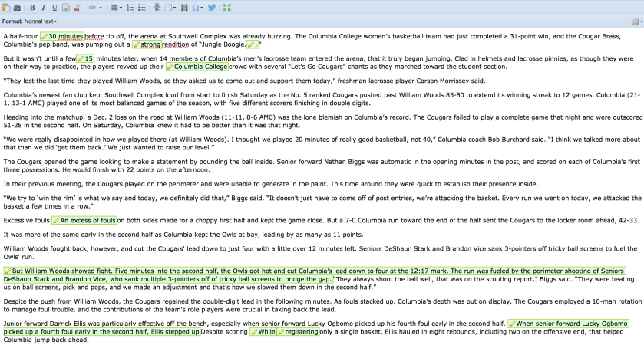
Task: Open the omega special characters dropdown
Action: pyautogui.click(x=197, y=8)
